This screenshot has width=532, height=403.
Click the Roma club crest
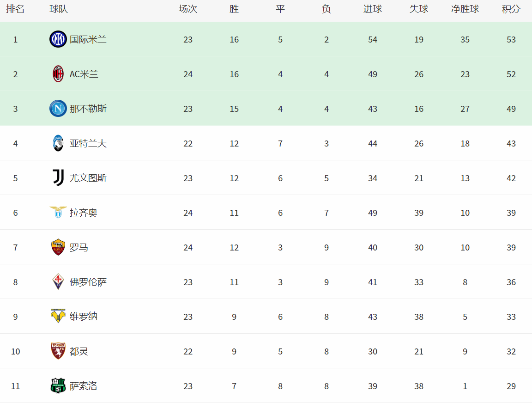tap(58, 247)
